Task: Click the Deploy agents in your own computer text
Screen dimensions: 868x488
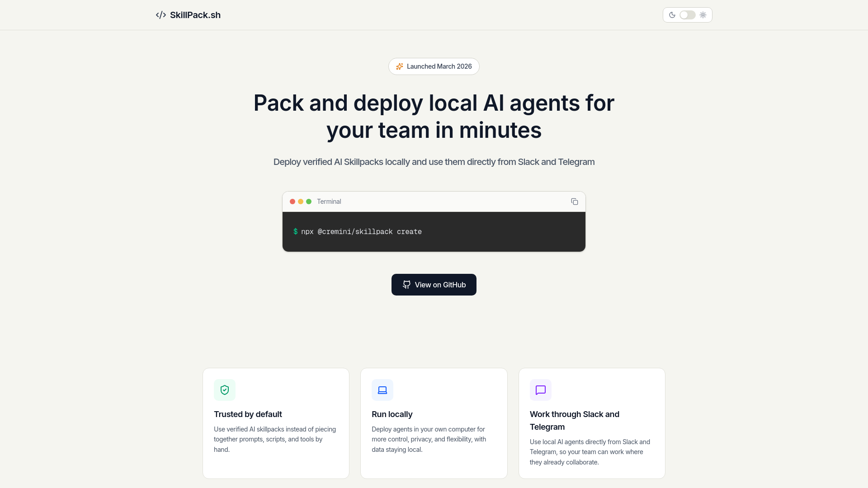Action: click(429, 439)
